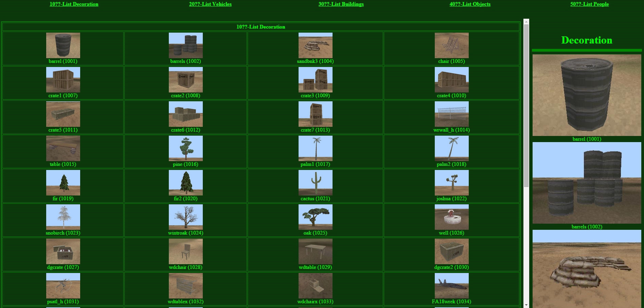Click the 'barrel (1001)' caption under large preview
This screenshot has width=644, height=308.
click(x=587, y=139)
